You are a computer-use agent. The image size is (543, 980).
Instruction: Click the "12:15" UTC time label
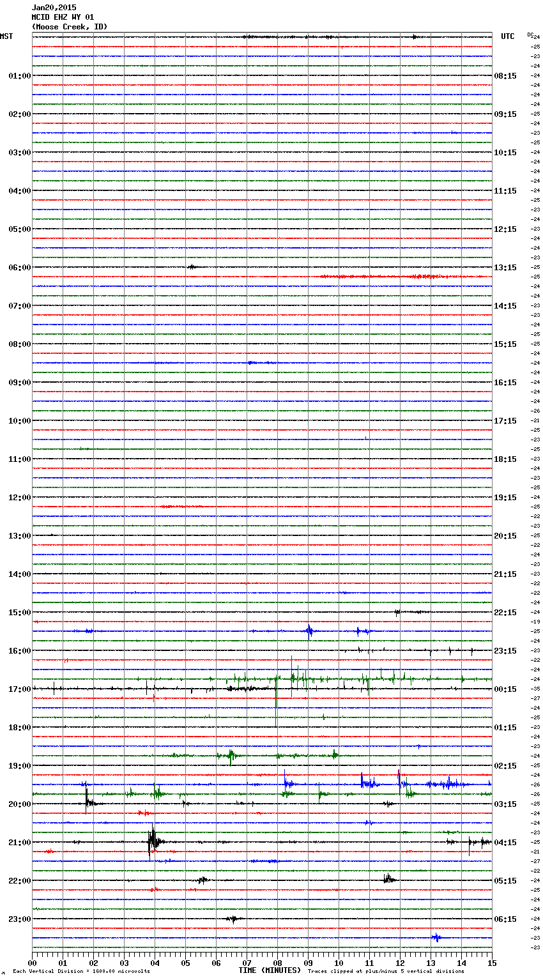click(x=505, y=229)
